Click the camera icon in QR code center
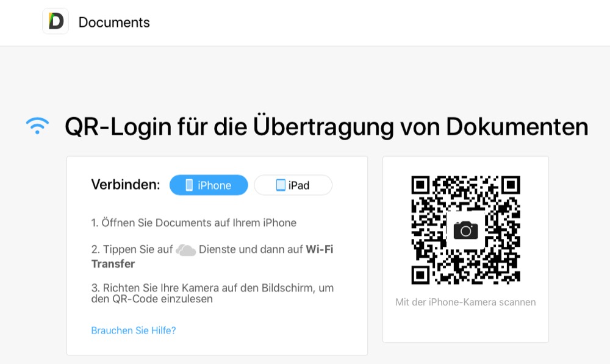 pos(465,230)
